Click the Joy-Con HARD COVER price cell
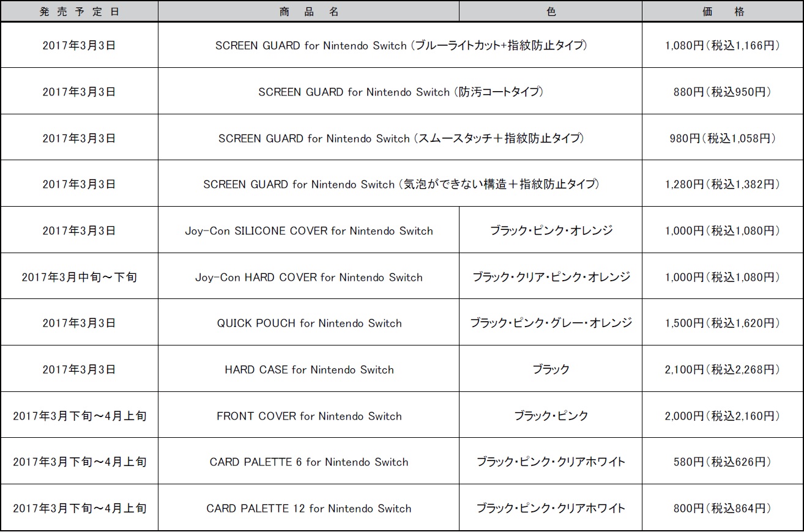This screenshot has width=804, height=532. click(723, 277)
